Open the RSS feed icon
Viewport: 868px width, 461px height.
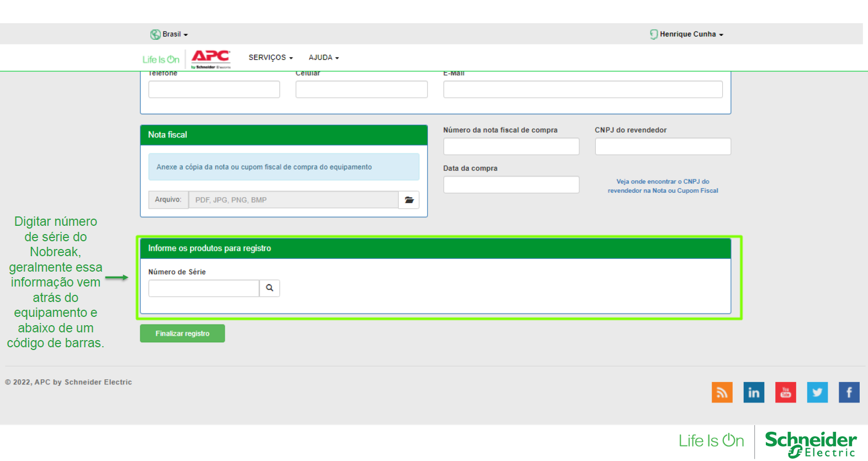(x=722, y=393)
